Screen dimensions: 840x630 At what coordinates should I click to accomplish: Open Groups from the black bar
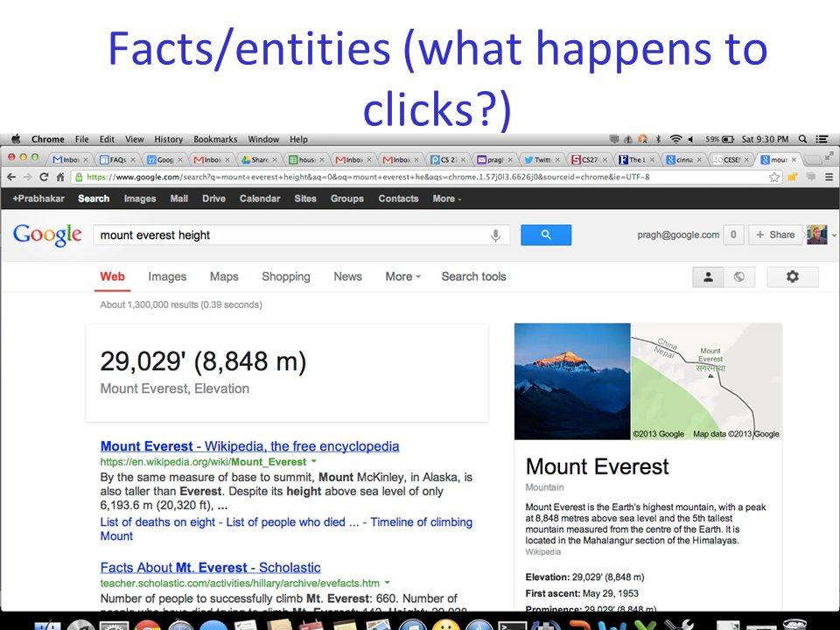click(x=347, y=199)
